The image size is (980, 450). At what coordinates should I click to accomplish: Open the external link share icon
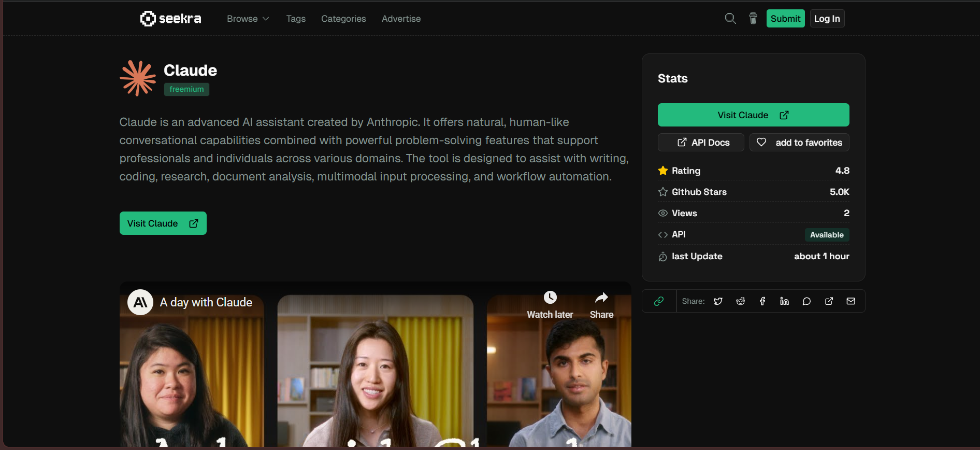(x=829, y=301)
